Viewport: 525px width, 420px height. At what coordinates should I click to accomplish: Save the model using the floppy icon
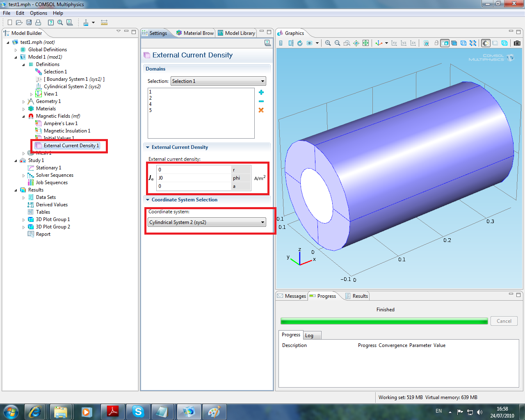29,23
